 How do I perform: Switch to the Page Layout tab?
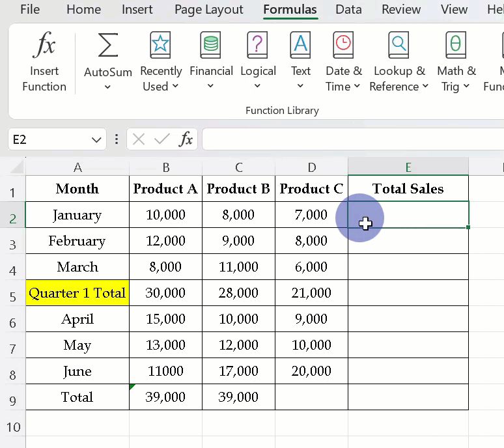(209, 9)
